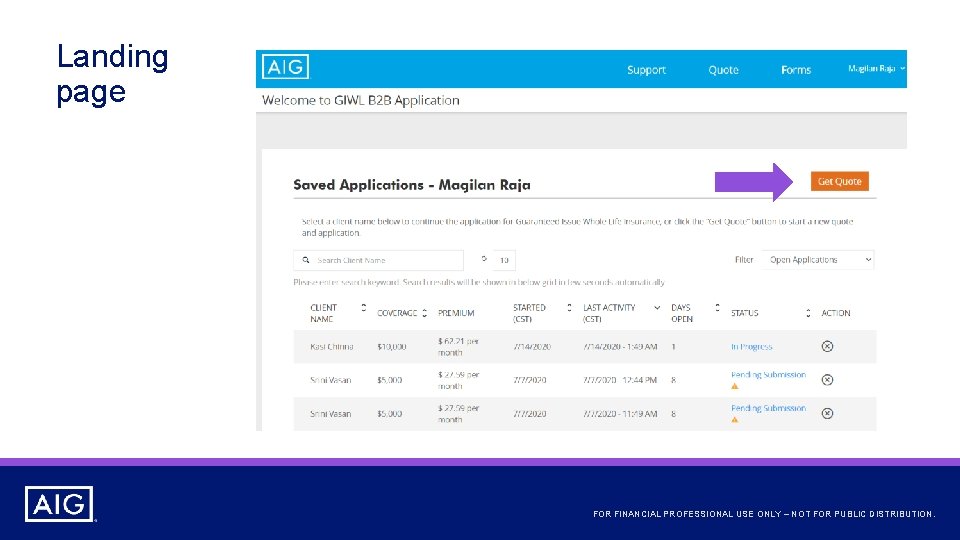Click the $62.21 per month premium cell
The height and width of the screenshot is (540, 960).
click(x=459, y=347)
